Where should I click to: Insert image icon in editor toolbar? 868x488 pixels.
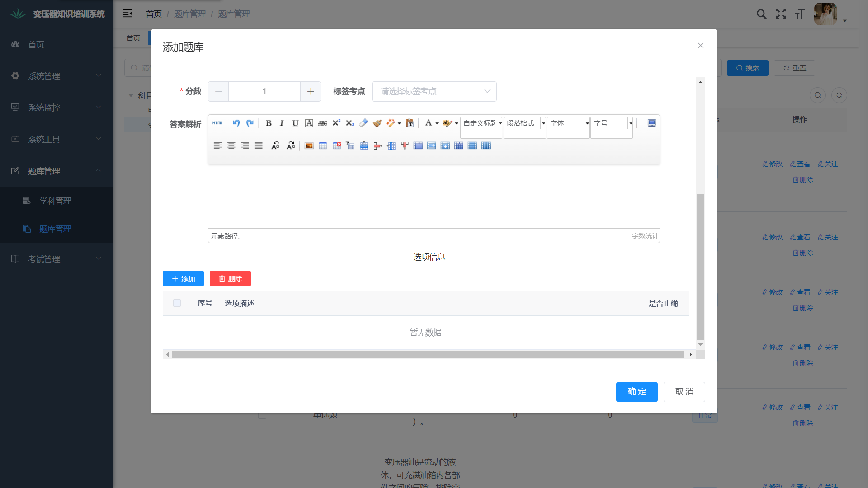[x=309, y=145]
